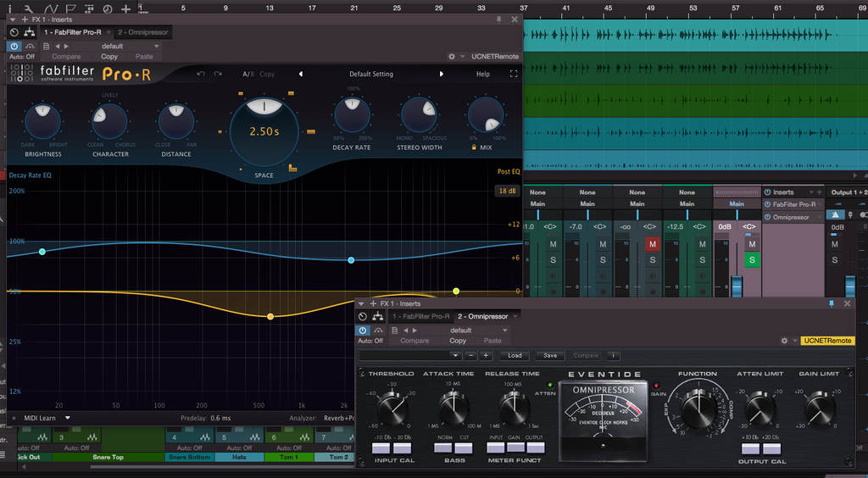Viewport: 868px width, 478px height.
Task: Open gear settings icon in Omnipressor window
Action: pos(784,341)
